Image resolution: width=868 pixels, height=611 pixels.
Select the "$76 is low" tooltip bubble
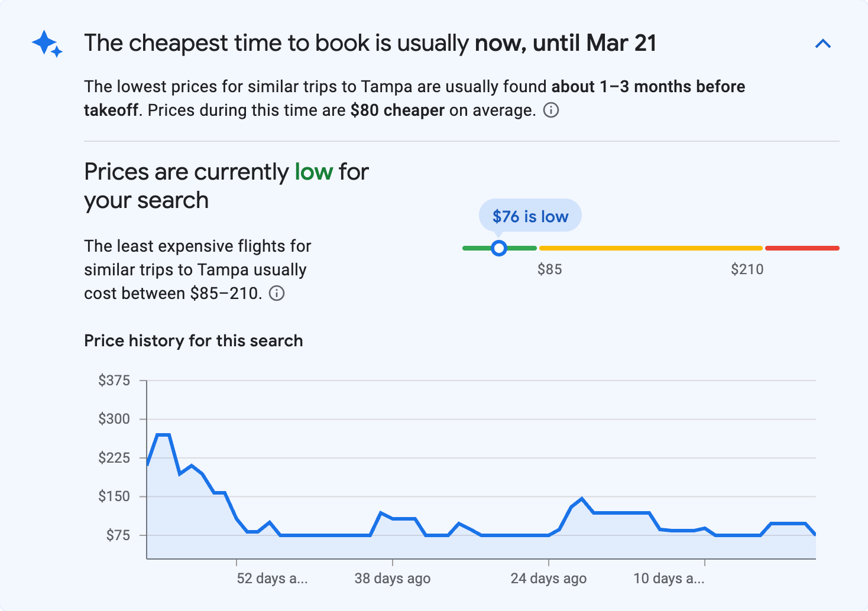tap(530, 215)
